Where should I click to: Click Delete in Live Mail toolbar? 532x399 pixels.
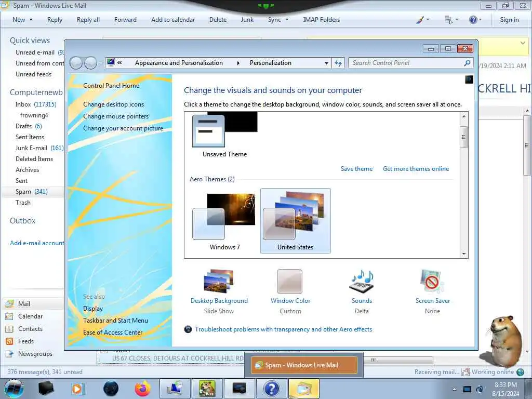(x=218, y=20)
